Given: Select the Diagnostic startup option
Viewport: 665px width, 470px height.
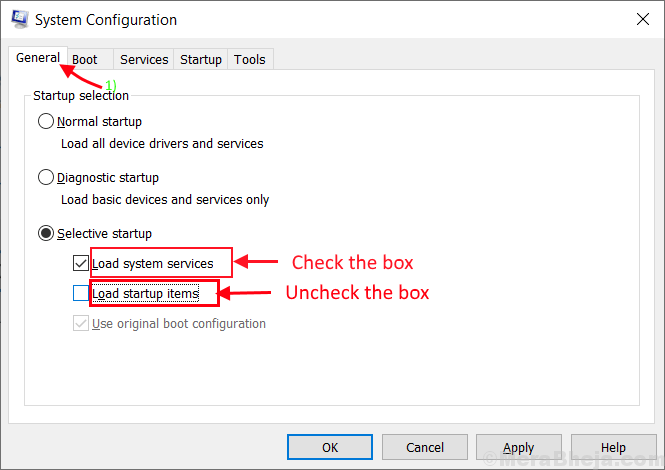Looking at the screenshot, I should point(46,177).
